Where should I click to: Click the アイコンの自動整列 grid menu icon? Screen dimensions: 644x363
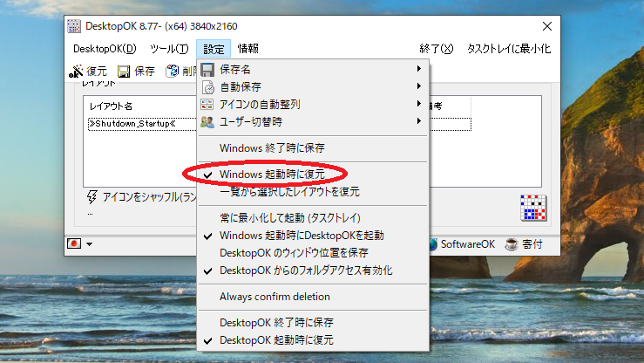pyautogui.click(x=207, y=105)
